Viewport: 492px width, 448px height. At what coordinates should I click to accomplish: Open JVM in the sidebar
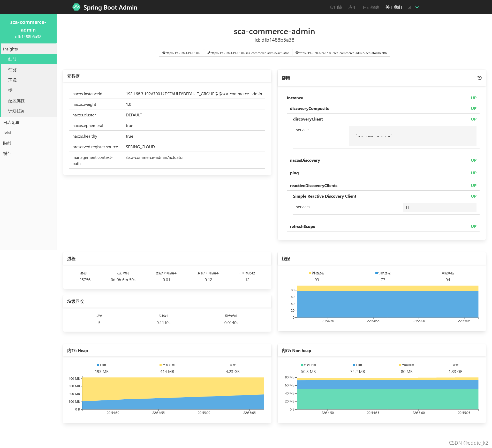click(x=28, y=133)
